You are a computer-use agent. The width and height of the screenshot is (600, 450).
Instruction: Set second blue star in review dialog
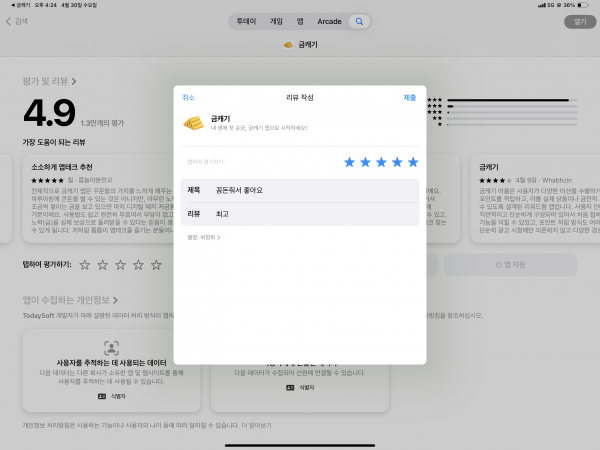click(365, 162)
